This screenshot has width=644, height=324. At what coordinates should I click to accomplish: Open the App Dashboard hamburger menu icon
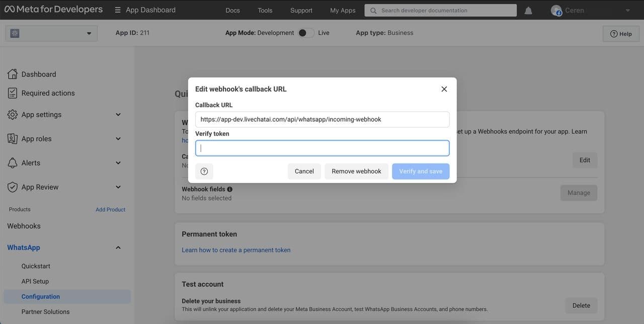tap(118, 10)
